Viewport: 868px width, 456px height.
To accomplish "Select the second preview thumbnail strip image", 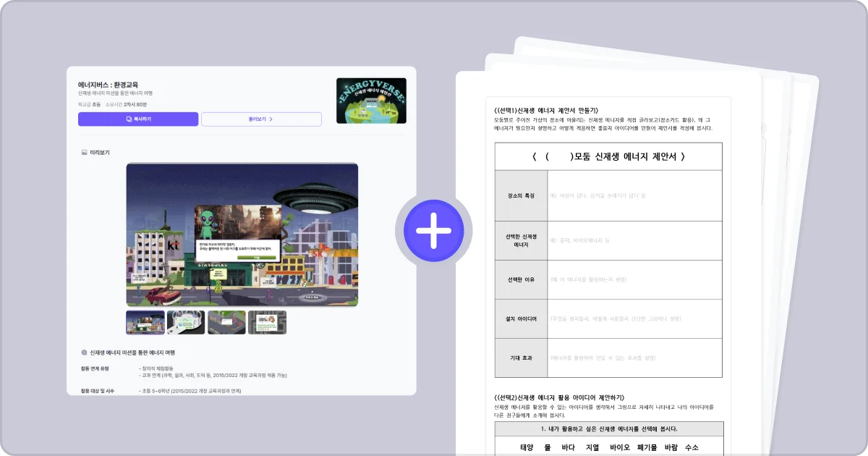I will 186,321.
